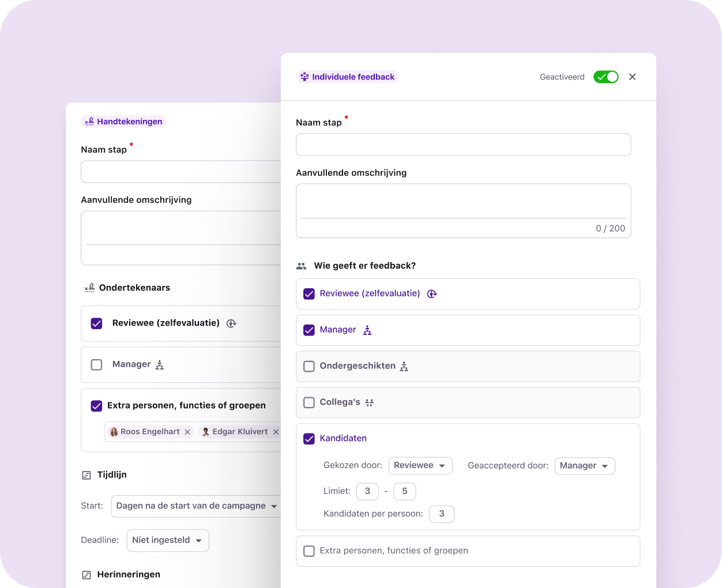The width and height of the screenshot is (722, 588).
Task: Click the Herinneringen heading
Action: pos(129,574)
